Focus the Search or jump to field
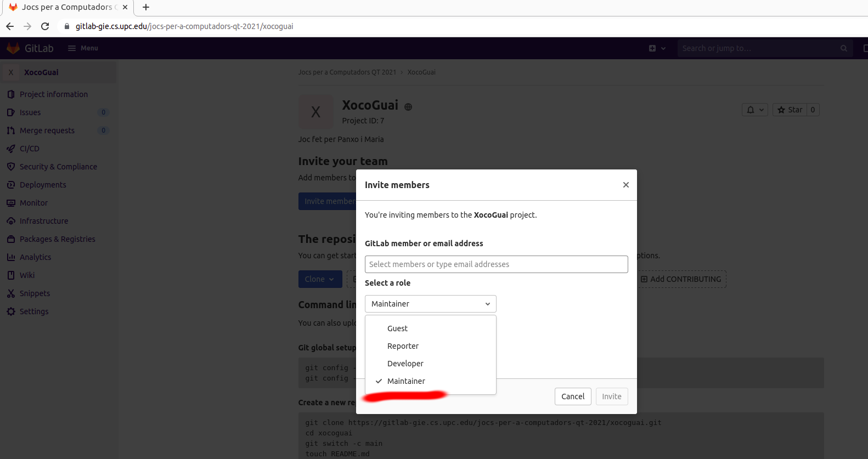 [765, 48]
